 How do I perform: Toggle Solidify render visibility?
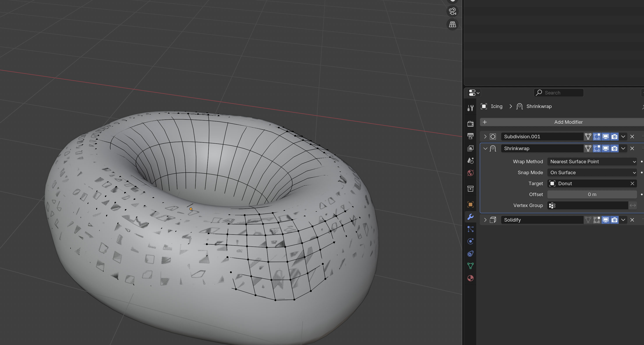614,220
